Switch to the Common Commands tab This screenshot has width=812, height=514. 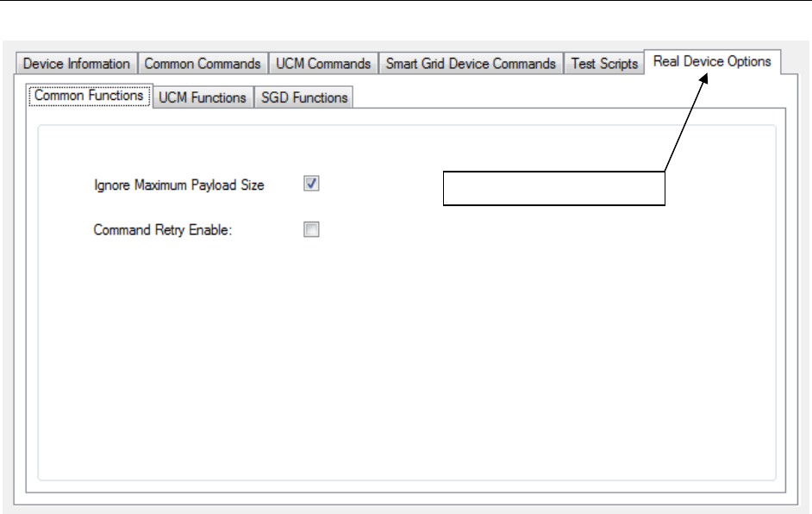203,64
